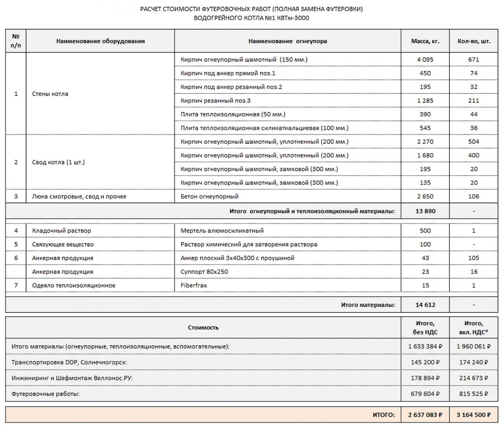Click the mass value 4 095

click(425, 59)
